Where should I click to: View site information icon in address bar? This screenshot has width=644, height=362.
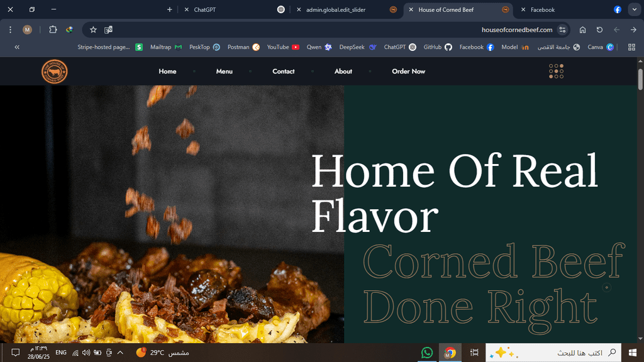point(562,30)
